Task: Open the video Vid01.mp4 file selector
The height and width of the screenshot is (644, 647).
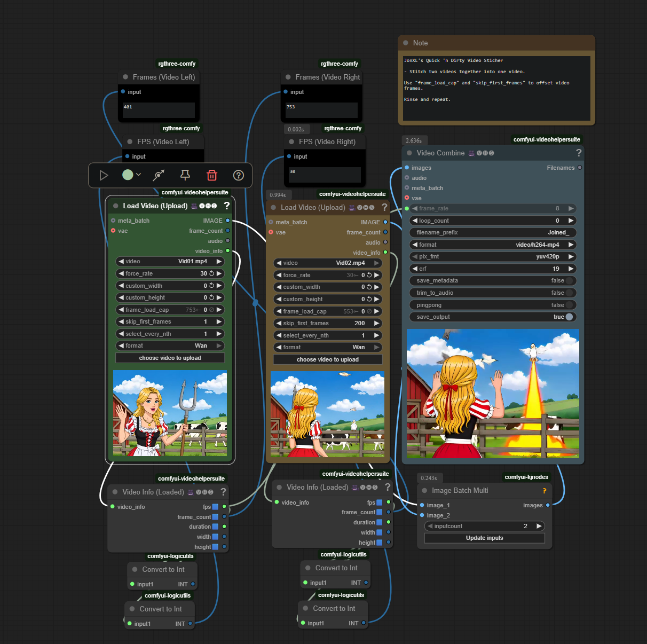Action: [x=170, y=261]
